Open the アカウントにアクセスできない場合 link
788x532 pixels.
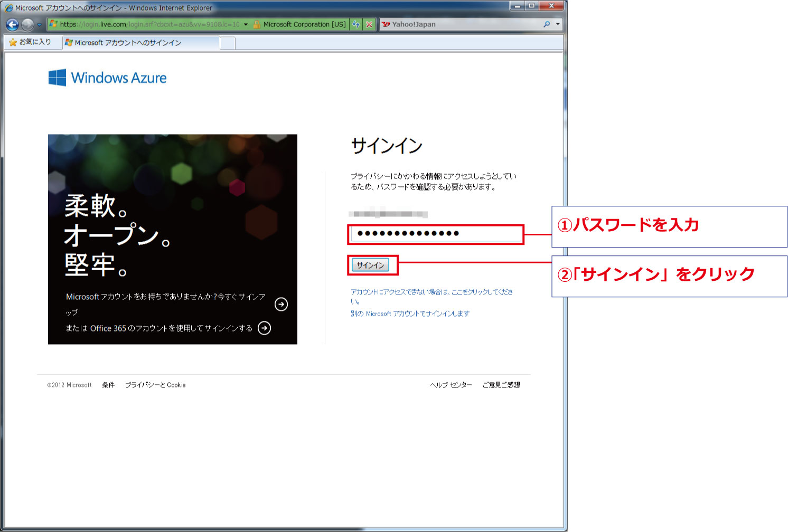pyautogui.click(x=431, y=297)
